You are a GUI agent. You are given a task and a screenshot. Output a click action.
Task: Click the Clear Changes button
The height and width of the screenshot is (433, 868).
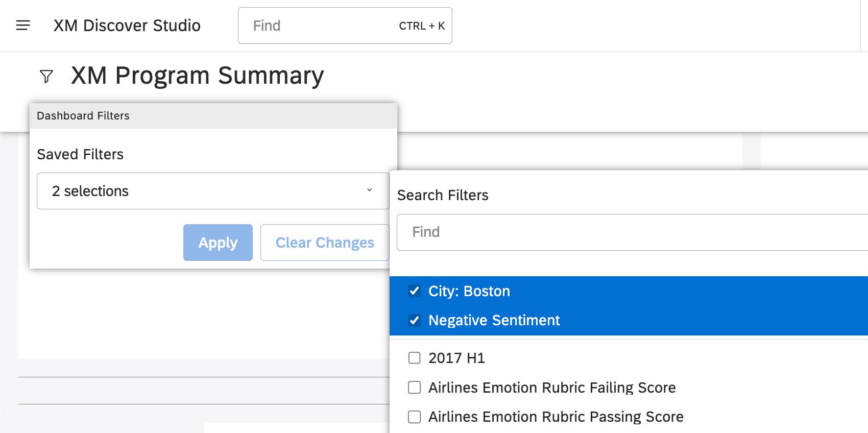325,243
